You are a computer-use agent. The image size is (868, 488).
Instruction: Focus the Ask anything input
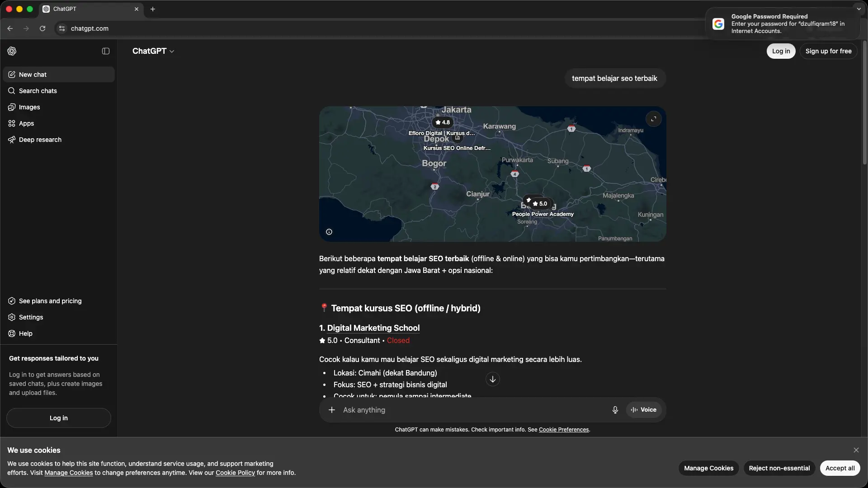pos(472,410)
